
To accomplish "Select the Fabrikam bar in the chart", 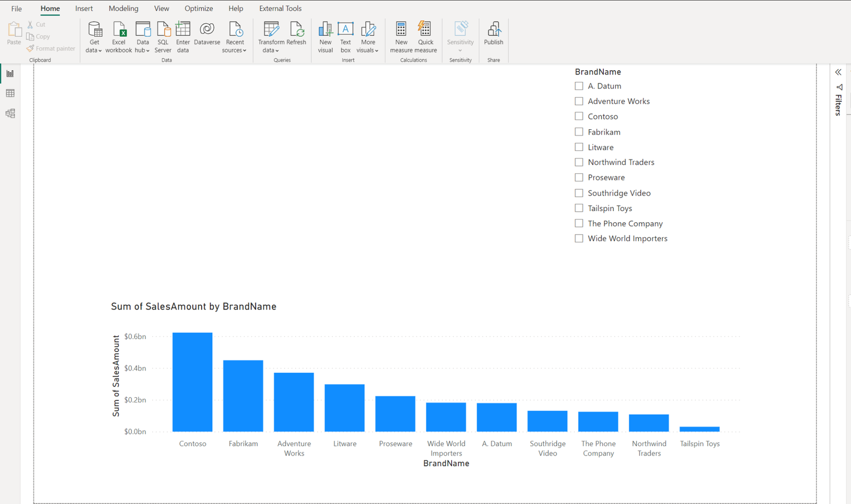I will point(243,396).
